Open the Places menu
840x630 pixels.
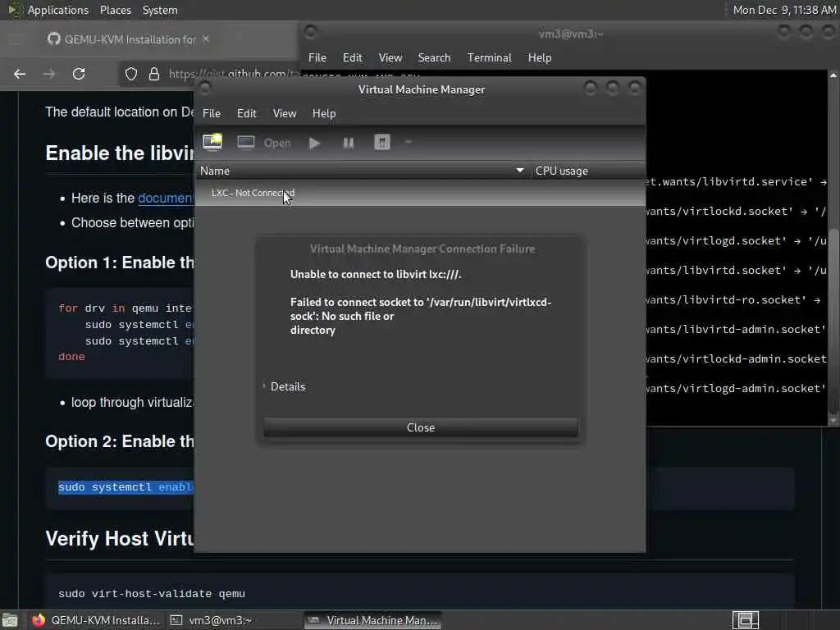point(115,10)
